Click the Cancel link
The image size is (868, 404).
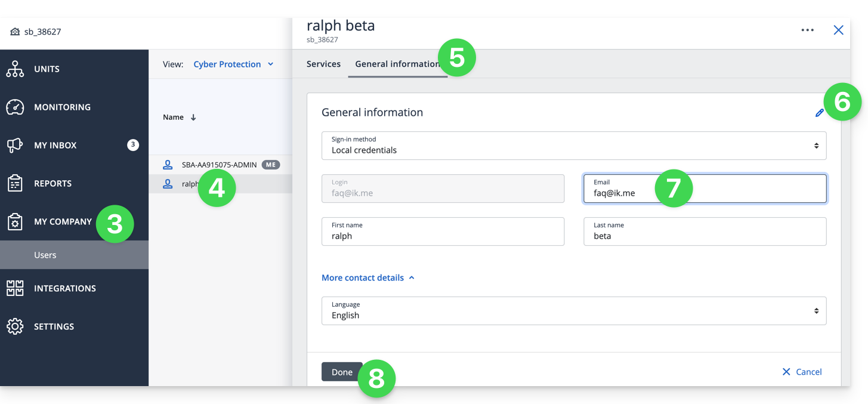[x=802, y=372]
